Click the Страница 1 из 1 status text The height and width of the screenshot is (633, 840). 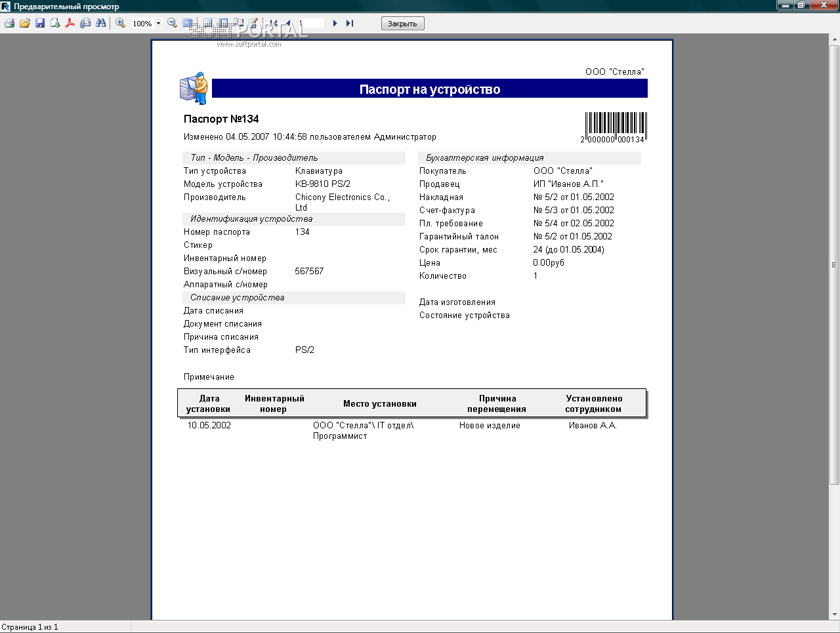point(30,627)
